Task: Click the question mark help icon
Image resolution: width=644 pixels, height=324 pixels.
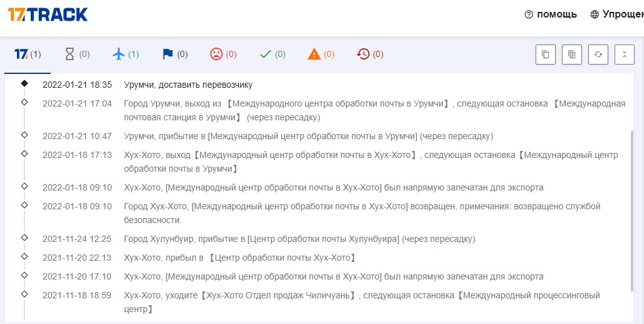Action: pyautogui.click(x=529, y=15)
